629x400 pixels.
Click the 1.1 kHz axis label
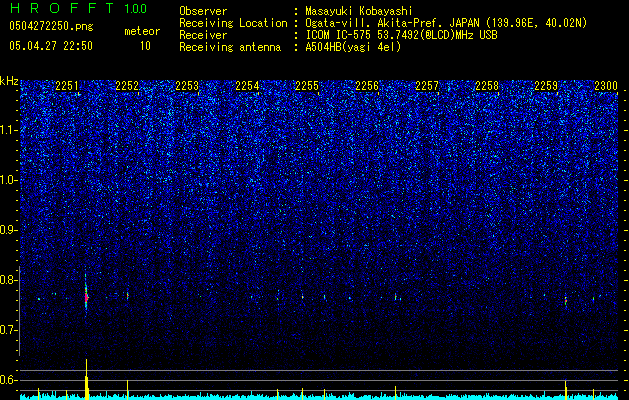click(x=9, y=130)
